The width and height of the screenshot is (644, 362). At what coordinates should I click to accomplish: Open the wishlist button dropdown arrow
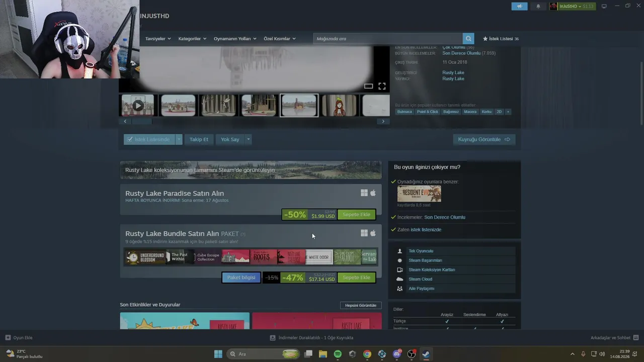click(x=179, y=139)
